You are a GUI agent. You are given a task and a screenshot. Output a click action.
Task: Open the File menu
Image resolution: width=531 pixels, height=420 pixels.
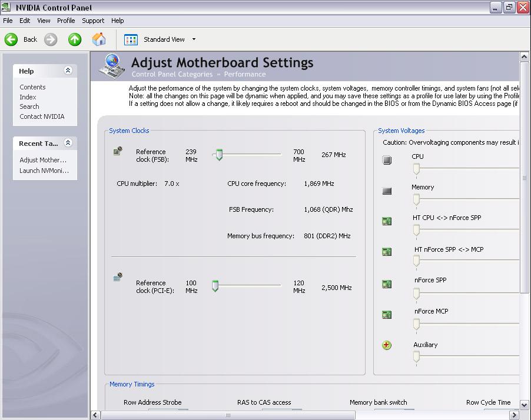(x=8, y=21)
